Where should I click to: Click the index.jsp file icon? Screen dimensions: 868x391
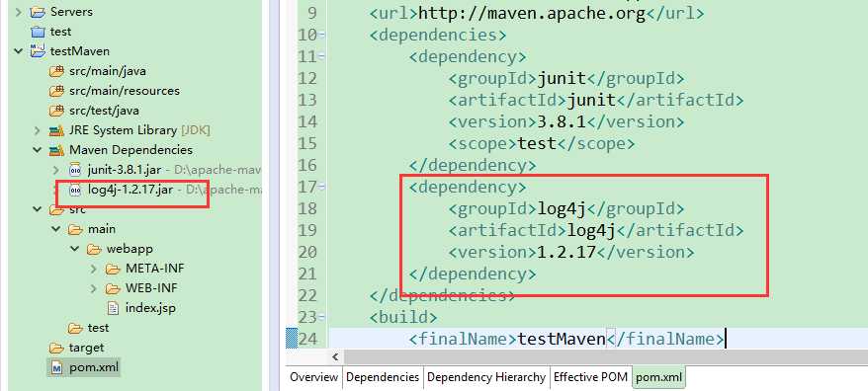coord(113,308)
